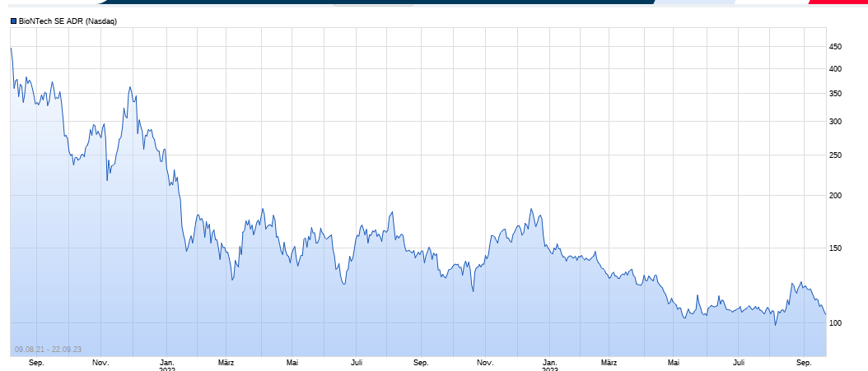
Task: Click the blue legend square for BioNTech
Action: [14, 21]
